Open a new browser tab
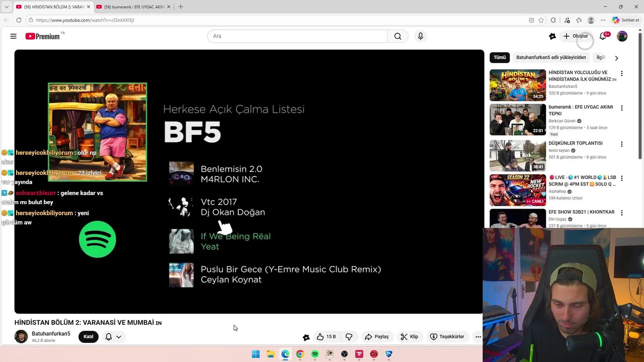644x362 pixels. (x=181, y=7)
